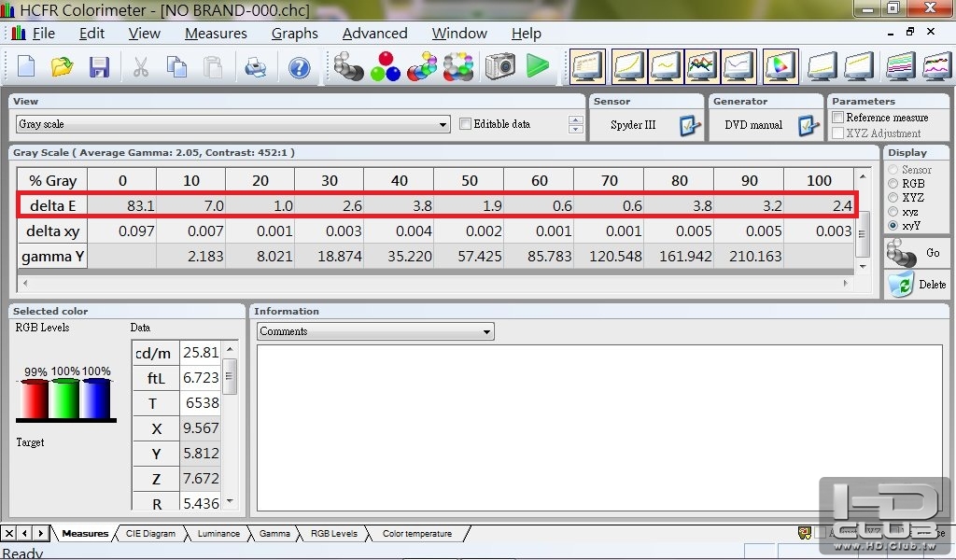The image size is (956, 560).
Task: Save the file with the floppy disk icon
Action: click(99, 66)
